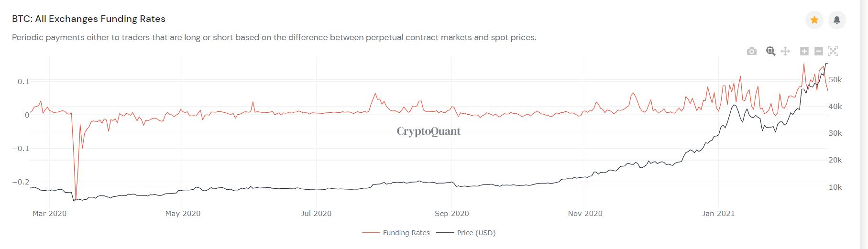Click the 0.1 funding rate axis label
This screenshot has height=249, width=868.
tap(23, 82)
